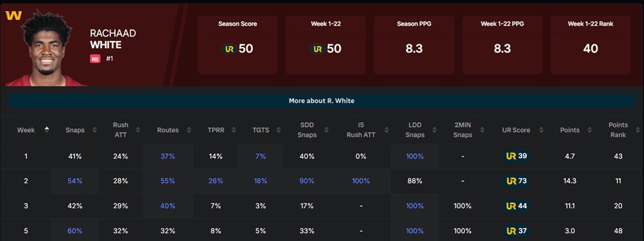Click Week 2 Snaps 54% value
This screenshot has height=241, width=644.
click(x=75, y=181)
